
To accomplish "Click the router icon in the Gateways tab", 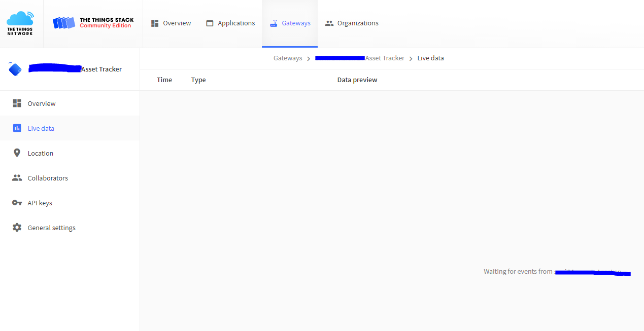I will point(274,23).
